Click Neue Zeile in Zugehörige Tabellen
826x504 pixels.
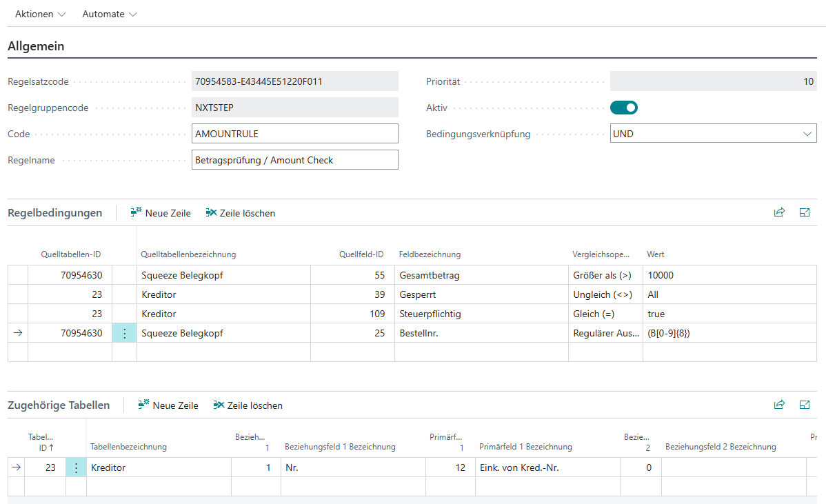tap(168, 405)
